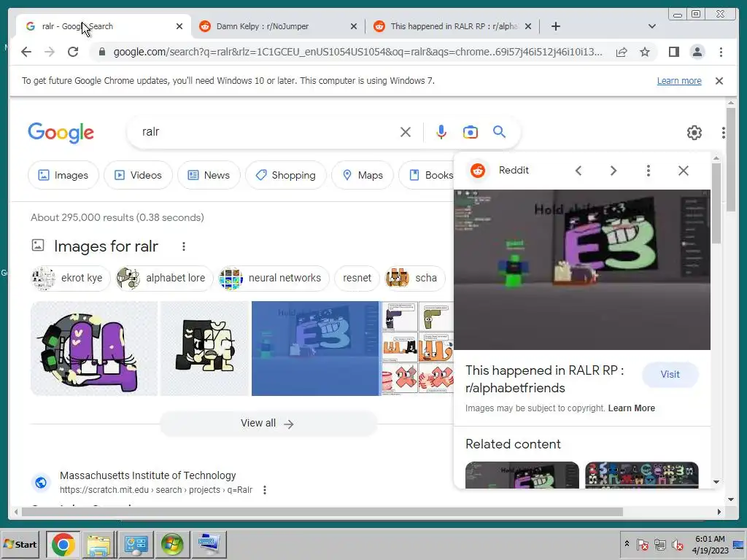
Task: Open options beside Images for ralr
Action: click(x=183, y=246)
